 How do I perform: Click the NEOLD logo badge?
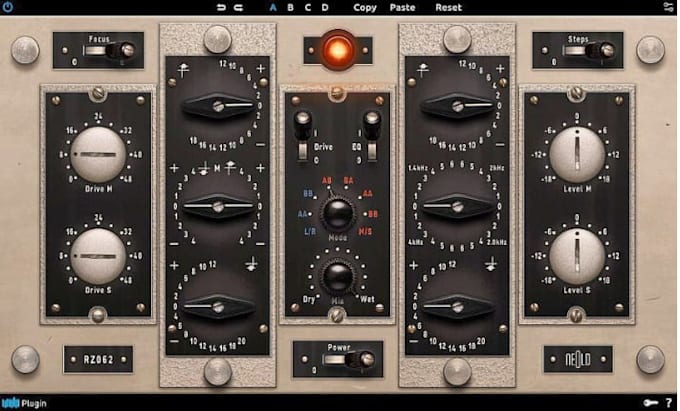(x=578, y=359)
